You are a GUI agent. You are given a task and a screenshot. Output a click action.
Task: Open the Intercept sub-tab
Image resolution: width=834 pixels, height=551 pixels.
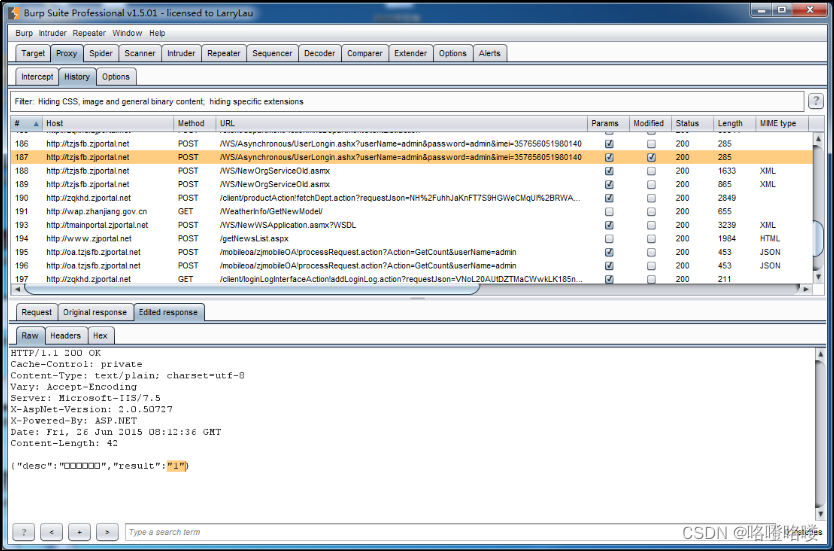pyautogui.click(x=37, y=77)
